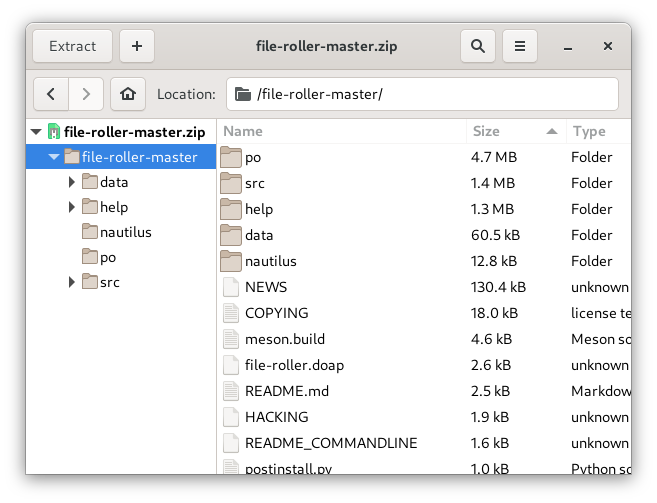
Task: Sort by the Size column header
Action: point(516,131)
